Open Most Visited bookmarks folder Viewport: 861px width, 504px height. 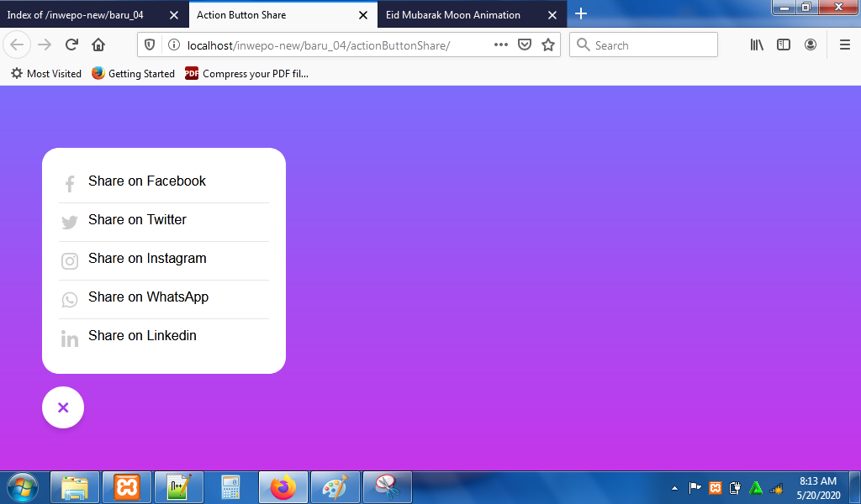46,73
